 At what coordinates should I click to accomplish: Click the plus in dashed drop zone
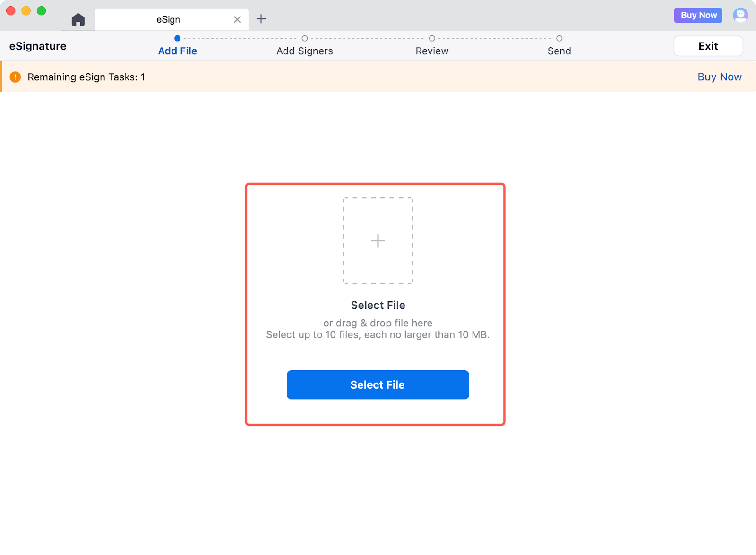tap(378, 241)
